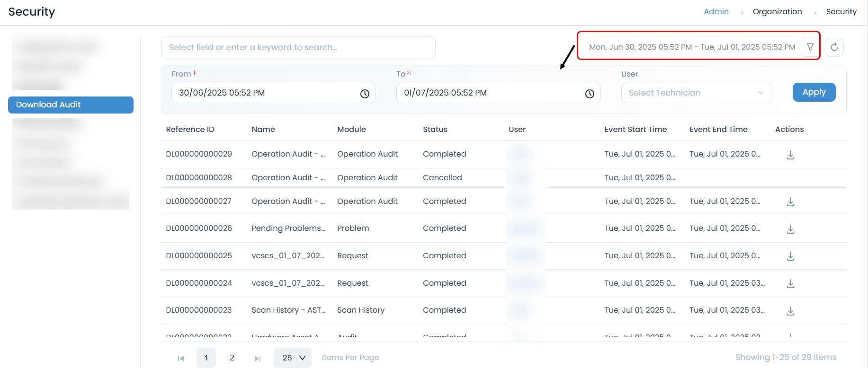Navigate to Admin breadcrumb link
This screenshot has height=368, width=868.
click(716, 12)
